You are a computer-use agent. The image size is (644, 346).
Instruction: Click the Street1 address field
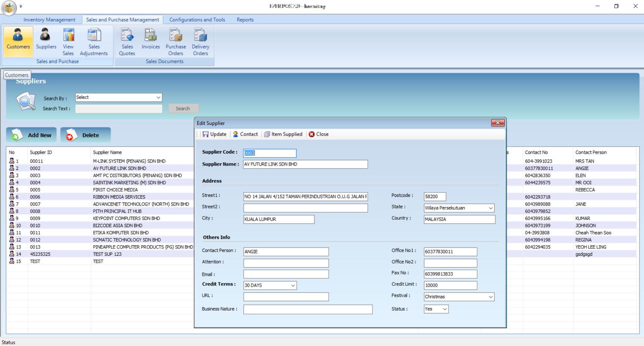tap(306, 197)
